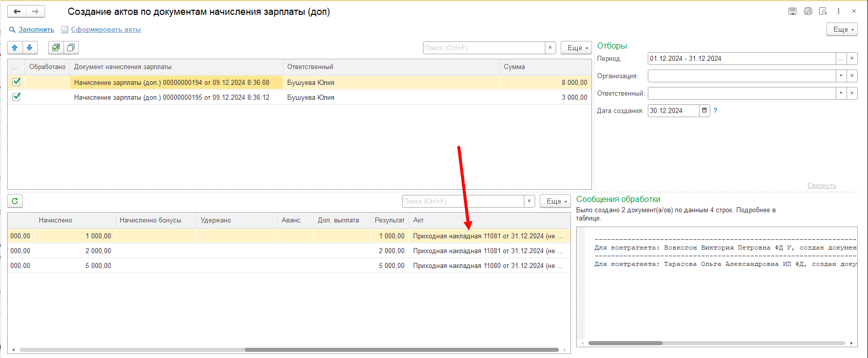Clear the Организация field

pyautogui.click(x=852, y=76)
